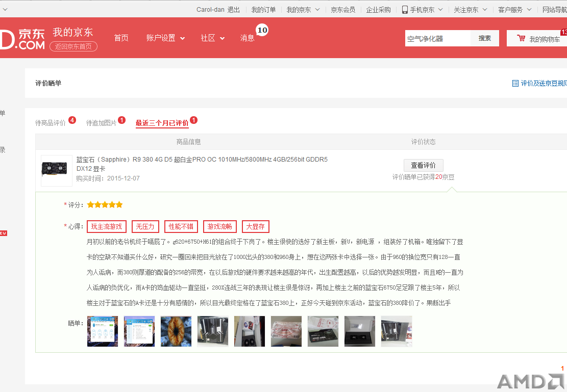Click the 评价晒单 heading
The height and width of the screenshot is (392, 567).
point(48,84)
